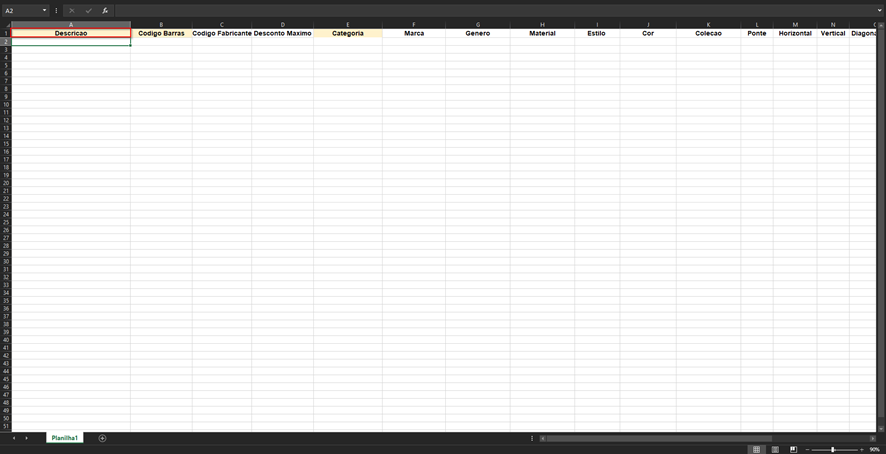Click the Insert Function fx icon
The height and width of the screenshot is (454, 886).
click(x=104, y=10)
